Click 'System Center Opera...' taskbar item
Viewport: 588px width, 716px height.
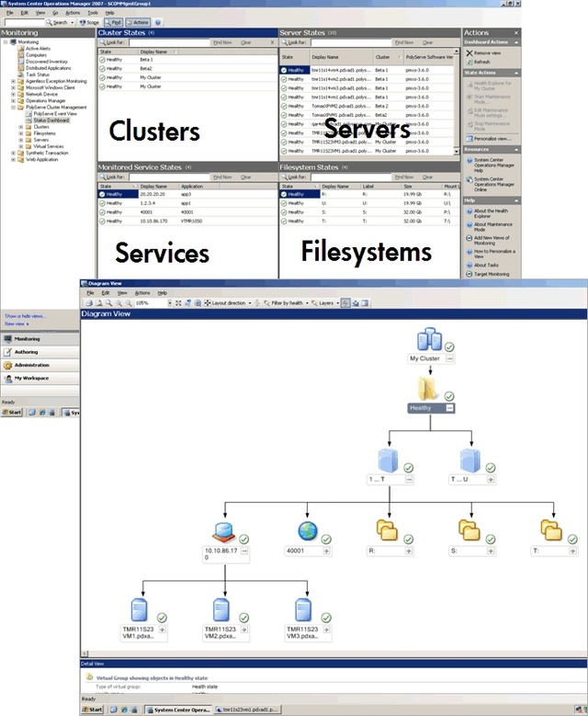tap(178, 710)
